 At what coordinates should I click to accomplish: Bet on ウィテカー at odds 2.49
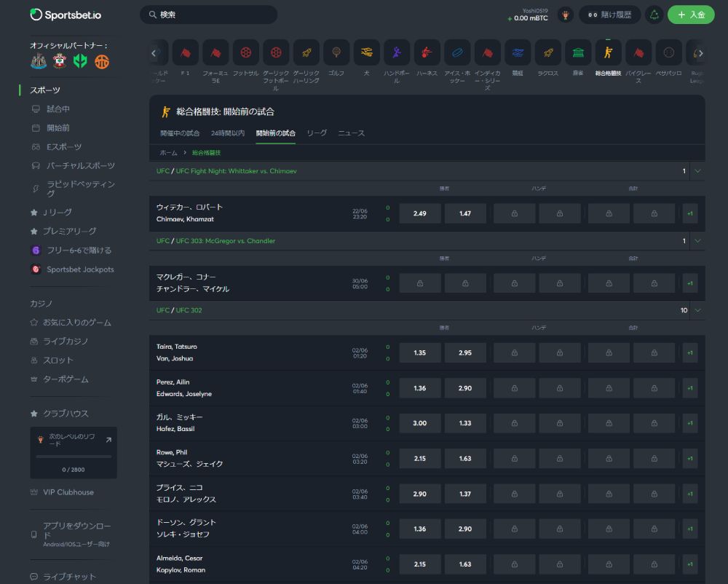coord(420,213)
